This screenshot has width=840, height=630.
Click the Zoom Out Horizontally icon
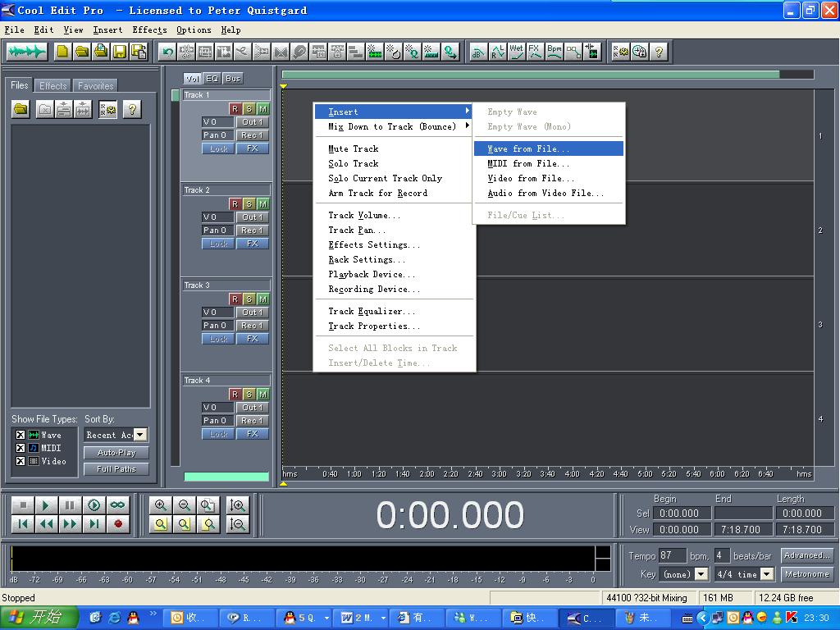point(184,505)
